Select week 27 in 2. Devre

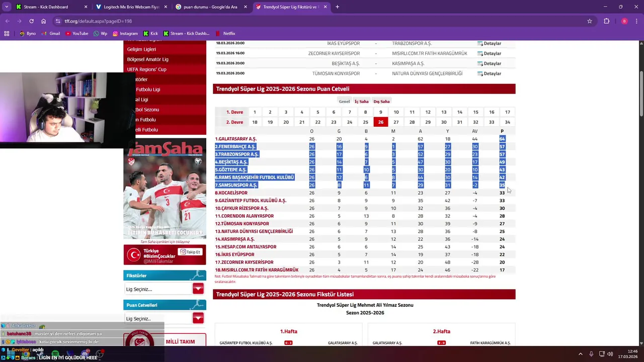[396, 122]
